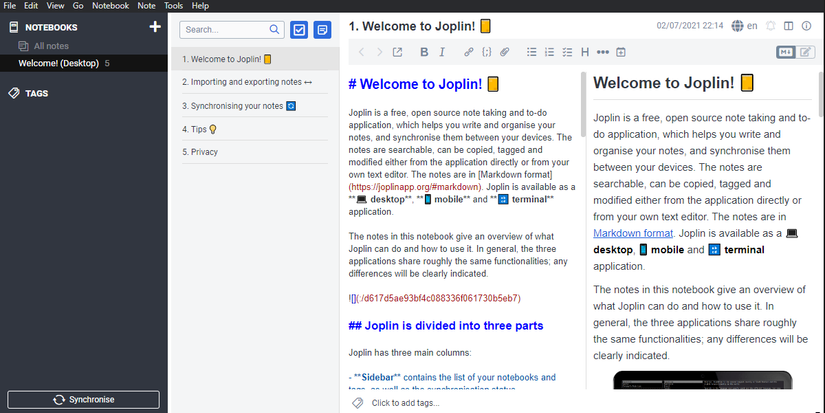This screenshot has height=413, width=825.
Task: Switch to the rich text editor toggle
Action: (x=807, y=52)
